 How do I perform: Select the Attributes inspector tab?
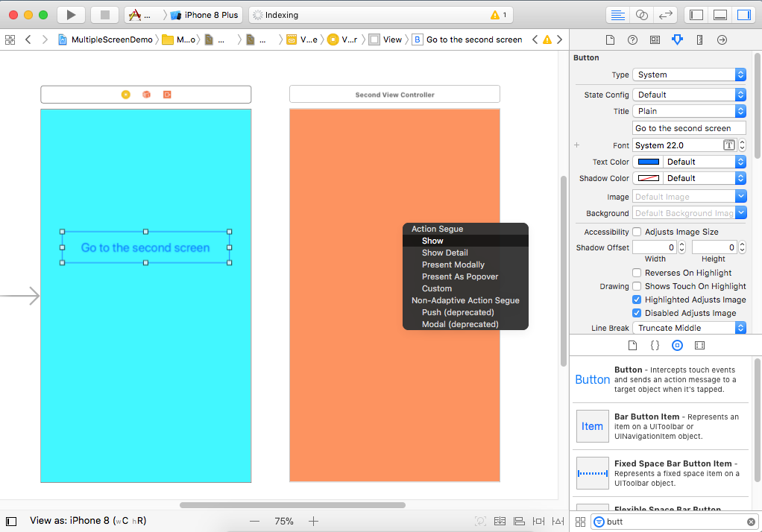[x=677, y=39]
